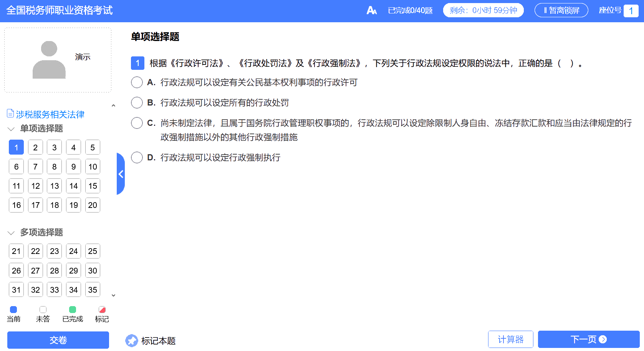644x351 pixels.
Task: Click the pin icon to mark this question
Action: point(131,340)
